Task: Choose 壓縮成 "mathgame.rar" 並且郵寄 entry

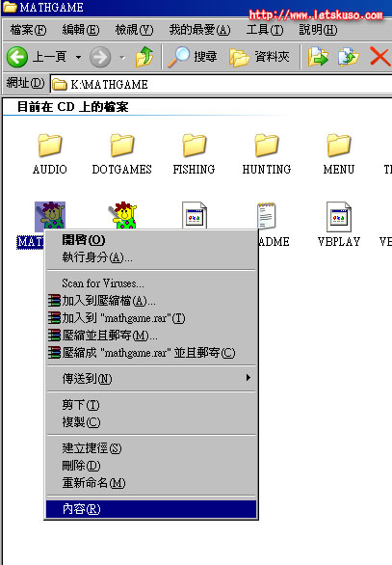Action: [x=151, y=353]
